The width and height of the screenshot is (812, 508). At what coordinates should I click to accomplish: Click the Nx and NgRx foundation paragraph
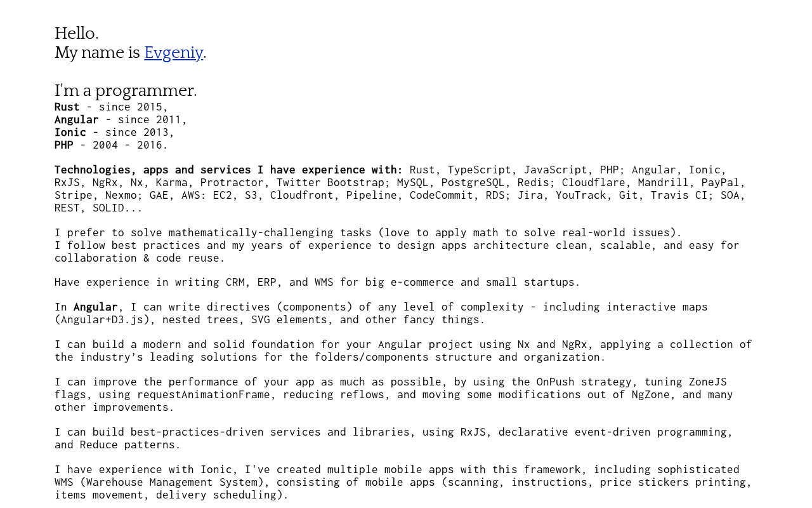(x=403, y=351)
